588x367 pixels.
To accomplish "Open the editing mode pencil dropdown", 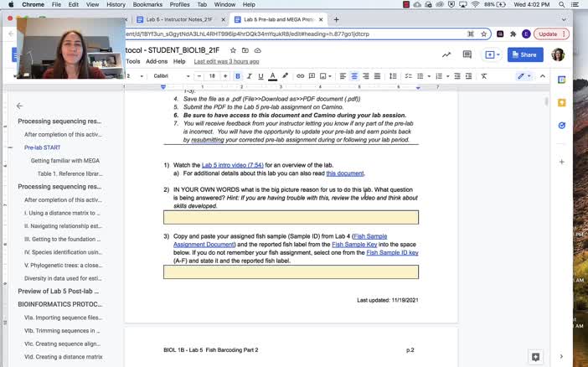I will (524, 76).
